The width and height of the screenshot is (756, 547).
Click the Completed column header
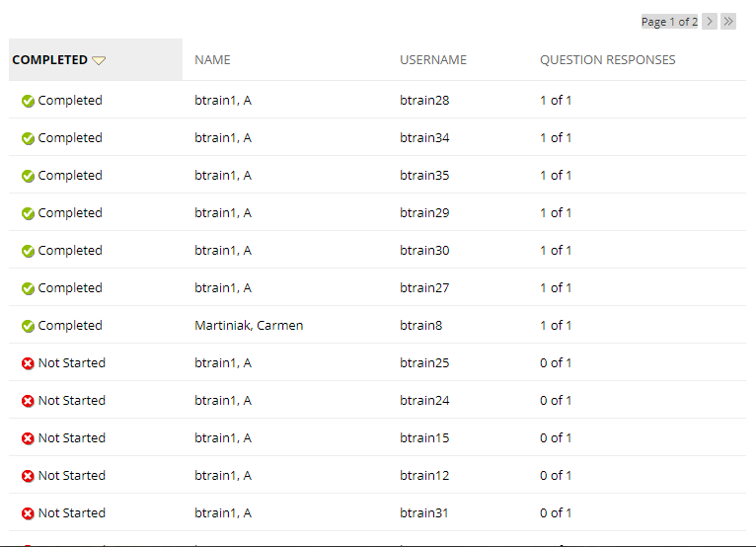pyautogui.click(x=50, y=60)
